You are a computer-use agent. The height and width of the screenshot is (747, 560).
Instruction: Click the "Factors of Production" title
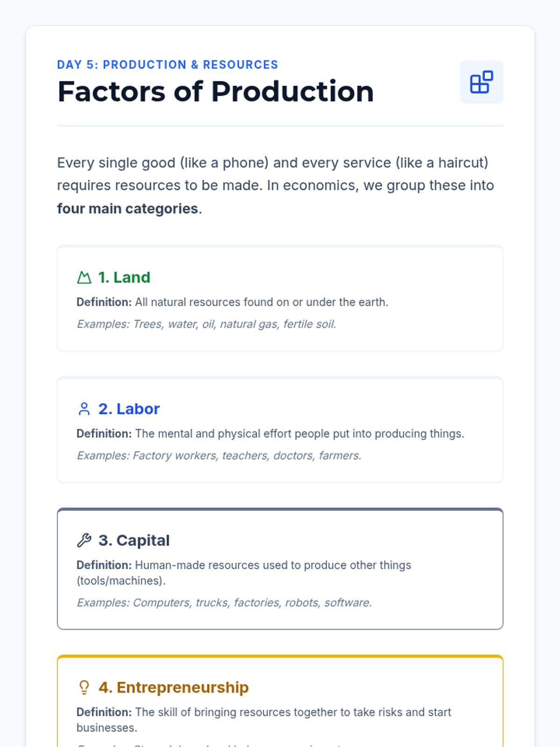(216, 92)
